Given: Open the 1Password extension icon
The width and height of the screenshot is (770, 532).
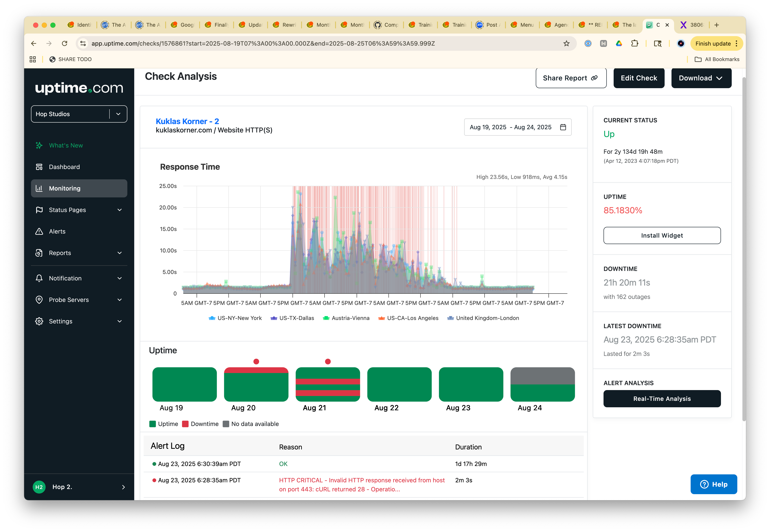Looking at the screenshot, I should coord(588,43).
